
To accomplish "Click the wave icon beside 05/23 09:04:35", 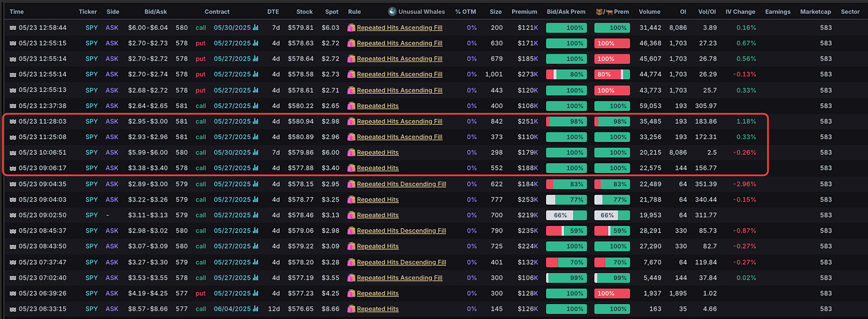I will (13, 184).
